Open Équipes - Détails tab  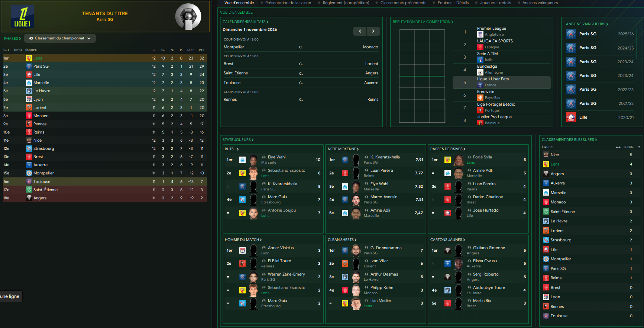(453, 3)
